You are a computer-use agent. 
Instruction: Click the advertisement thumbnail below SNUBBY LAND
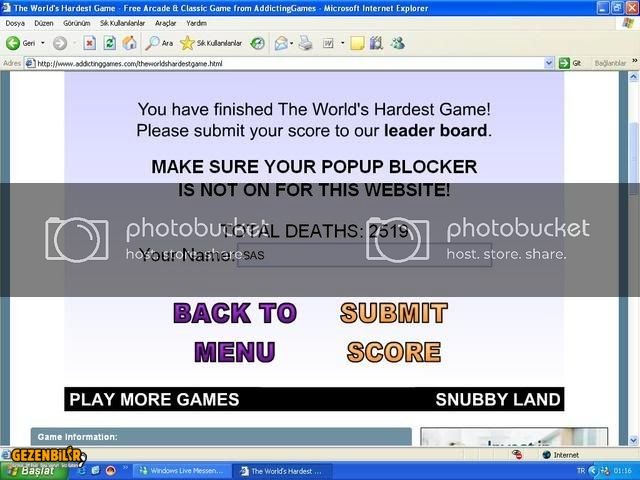tap(514, 436)
